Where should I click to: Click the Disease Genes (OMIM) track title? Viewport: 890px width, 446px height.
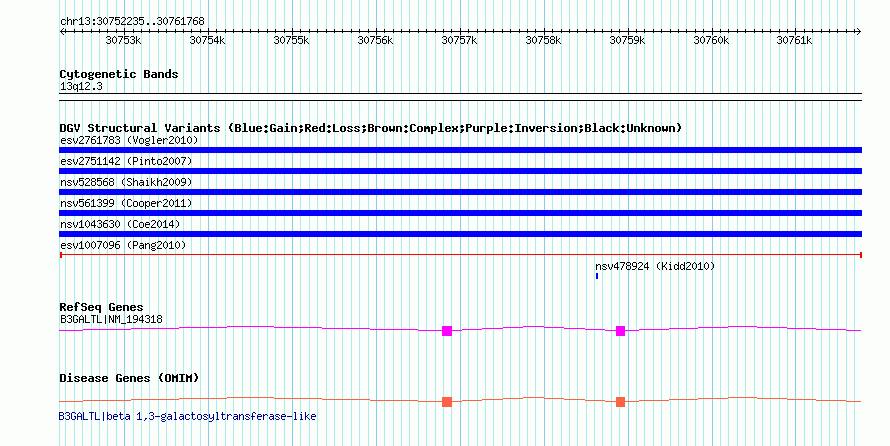(x=129, y=378)
